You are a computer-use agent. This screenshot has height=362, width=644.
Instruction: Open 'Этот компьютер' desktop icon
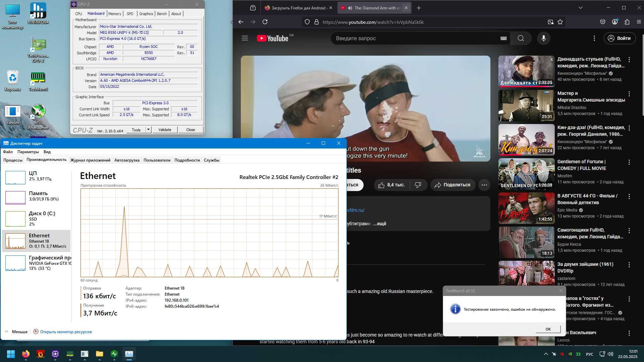[12, 16]
